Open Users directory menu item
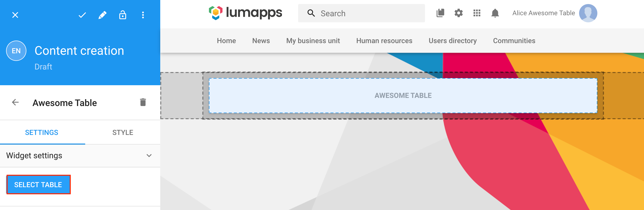Viewport: 644px width, 210px height. [453, 41]
